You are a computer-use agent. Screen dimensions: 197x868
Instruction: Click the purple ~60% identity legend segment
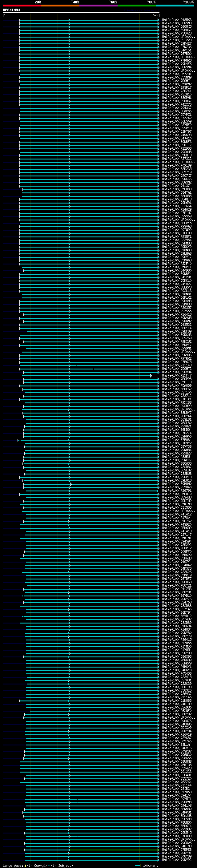(99, 6)
